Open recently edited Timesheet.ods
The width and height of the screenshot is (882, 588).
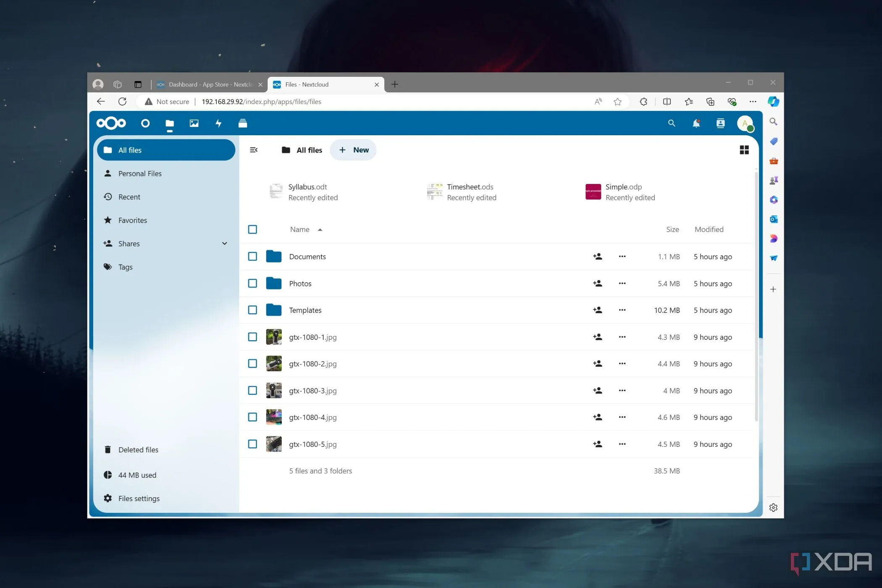(x=462, y=192)
